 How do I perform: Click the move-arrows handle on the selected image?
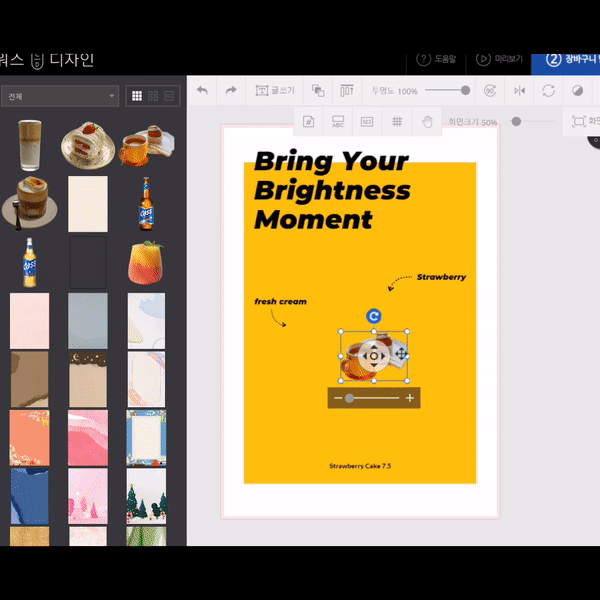pyautogui.click(x=401, y=353)
